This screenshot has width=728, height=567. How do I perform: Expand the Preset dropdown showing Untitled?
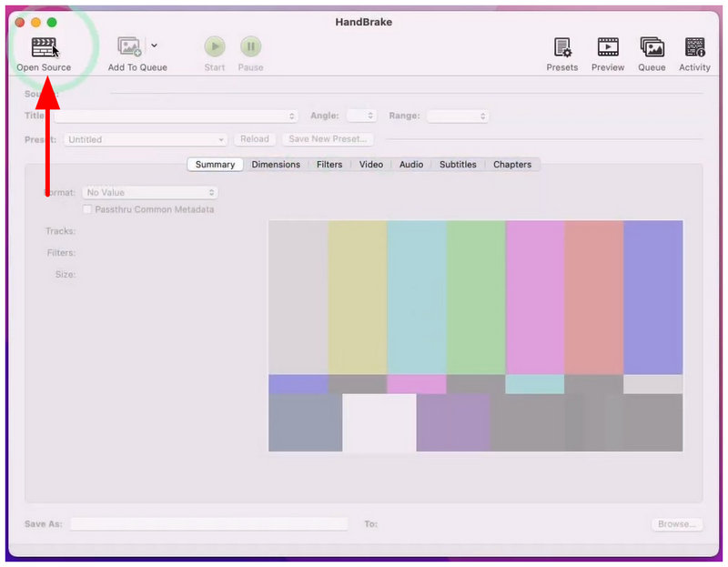pyautogui.click(x=146, y=139)
